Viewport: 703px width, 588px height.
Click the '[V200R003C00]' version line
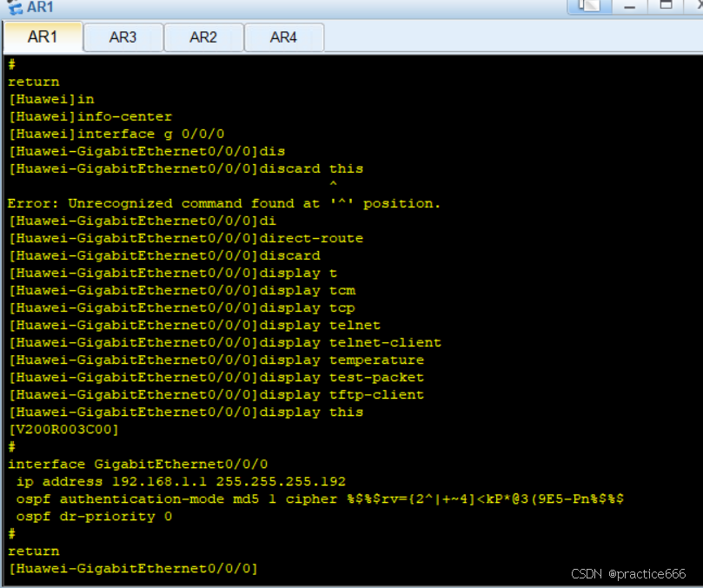pos(63,429)
